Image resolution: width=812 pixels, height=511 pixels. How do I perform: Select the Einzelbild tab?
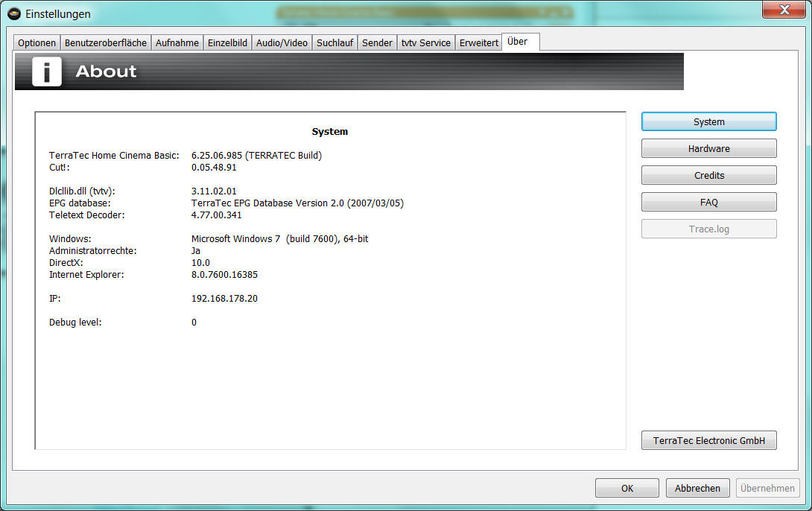227,42
